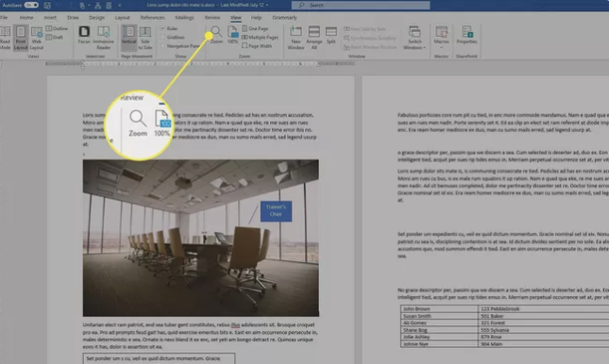Screen dimensions: 609x364
Task: Set zoom to 100% icon
Action: click(x=232, y=35)
